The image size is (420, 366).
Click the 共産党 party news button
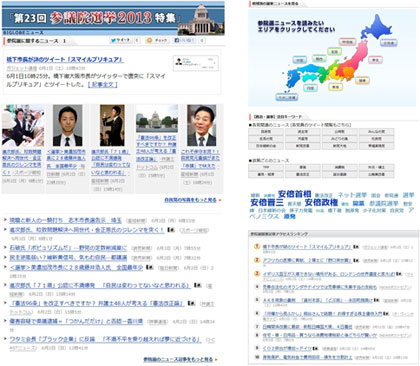pyautogui.click(x=303, y=139)
